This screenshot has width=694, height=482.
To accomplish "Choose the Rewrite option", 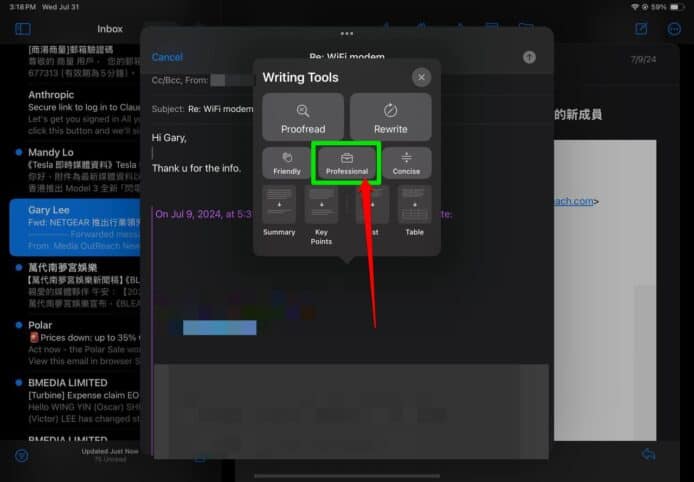I will tap(390, 117).
